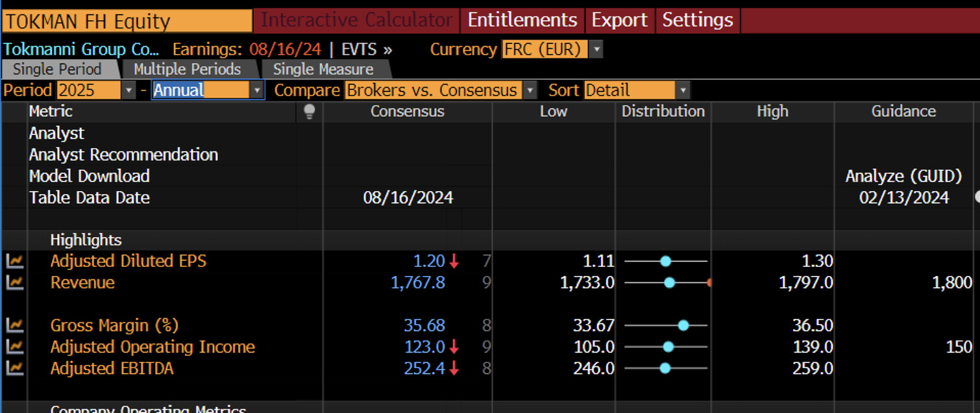The width and height of the screenshot is (980, 413).
Task: Open the Entitlements menu
Action: [x=522, y=20]
